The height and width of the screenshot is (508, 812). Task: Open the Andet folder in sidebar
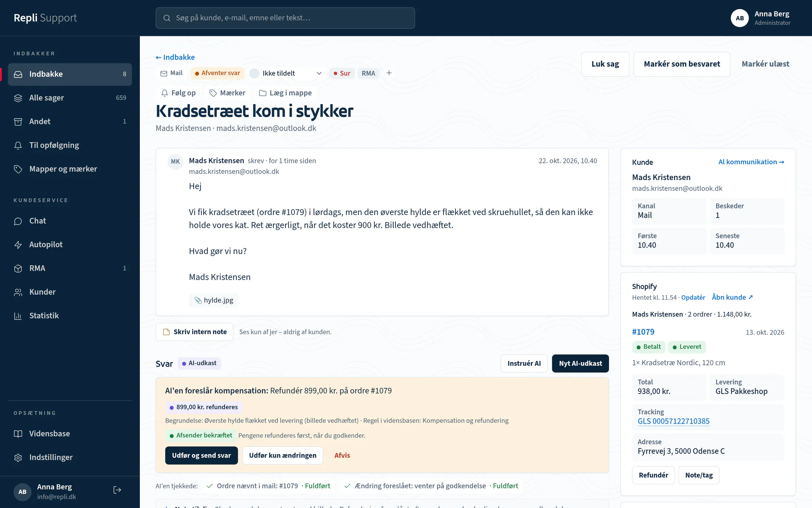[70, 122]
